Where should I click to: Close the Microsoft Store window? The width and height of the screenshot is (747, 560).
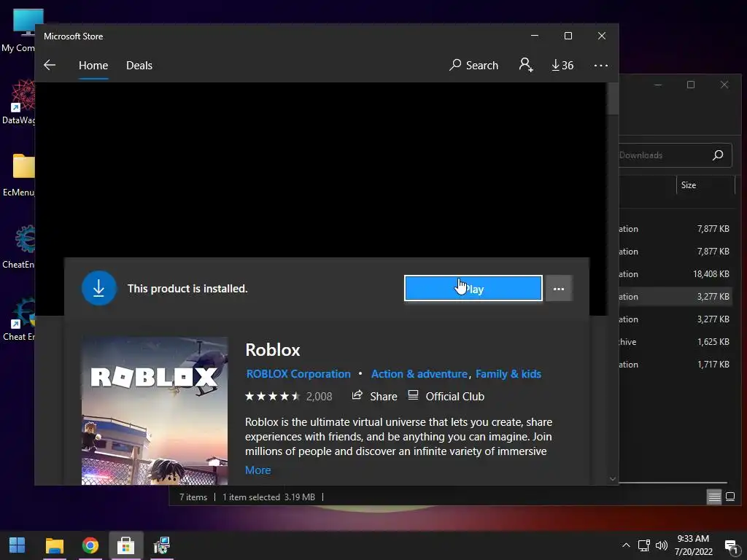[x=602, y=36]
